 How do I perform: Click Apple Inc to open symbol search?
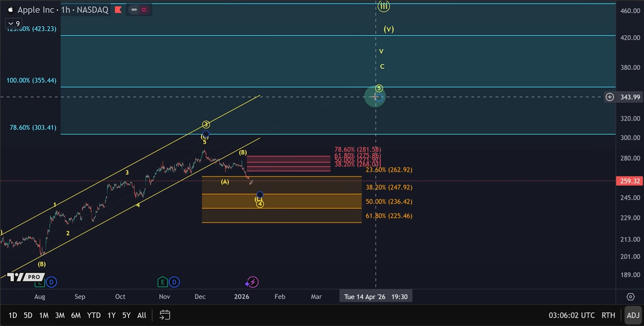[37, 10]
